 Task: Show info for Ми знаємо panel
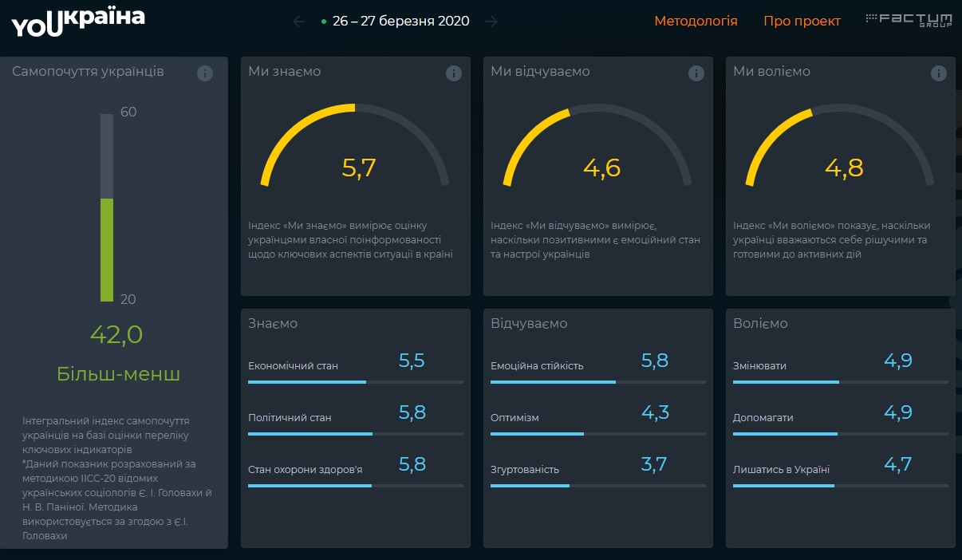(x=454, y=73)
